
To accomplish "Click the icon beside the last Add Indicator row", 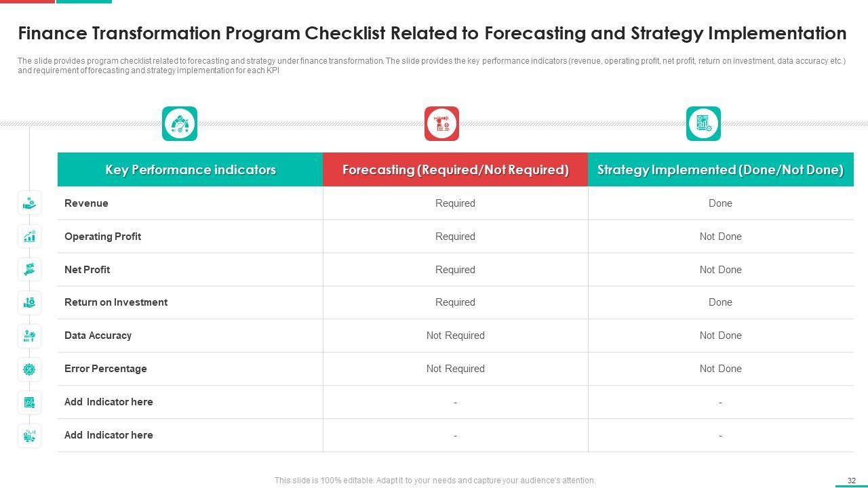I will (x=29, y=435).
